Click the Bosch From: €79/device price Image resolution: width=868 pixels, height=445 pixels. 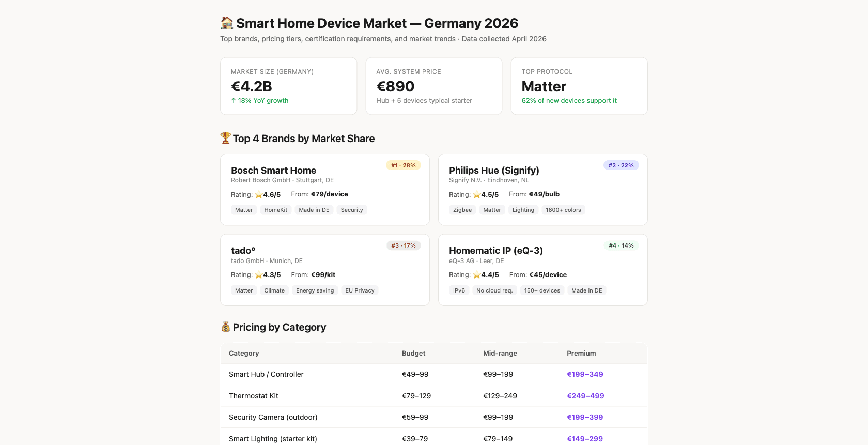[x=320, y=194]
